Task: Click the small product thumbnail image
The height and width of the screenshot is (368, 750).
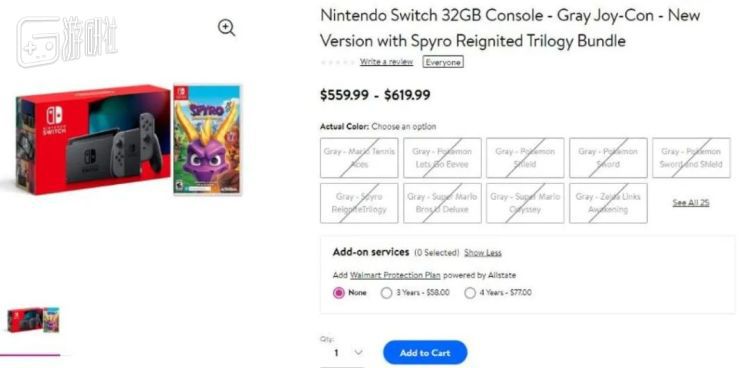Action: click(33, 320)
